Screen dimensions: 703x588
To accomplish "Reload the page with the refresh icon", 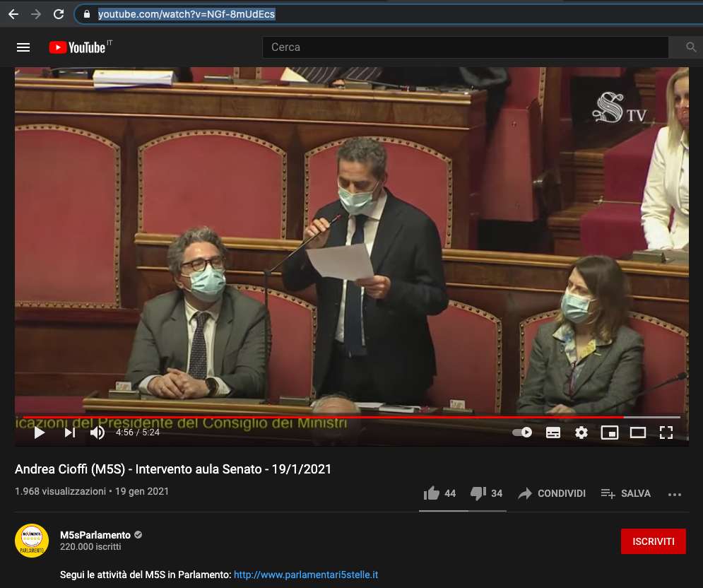I will 59,14.
